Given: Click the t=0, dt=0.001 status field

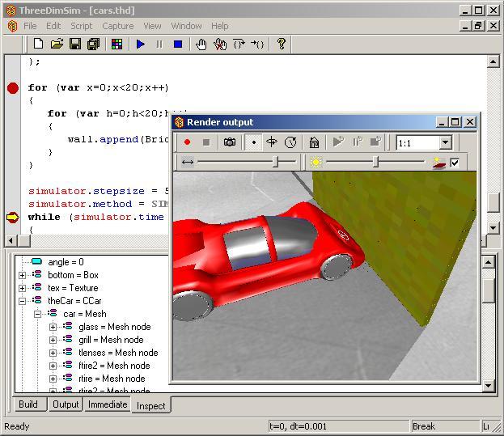Looking at the screenshot, I should point(338,426).
